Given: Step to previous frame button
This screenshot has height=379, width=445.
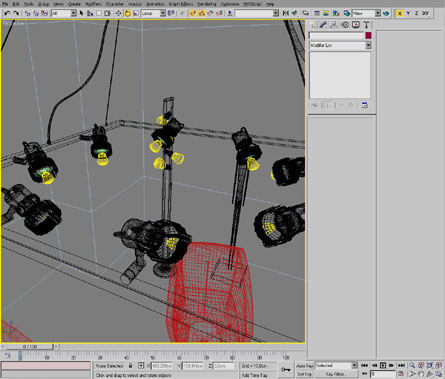Looking at the screenshot, I should click(374, 366).
